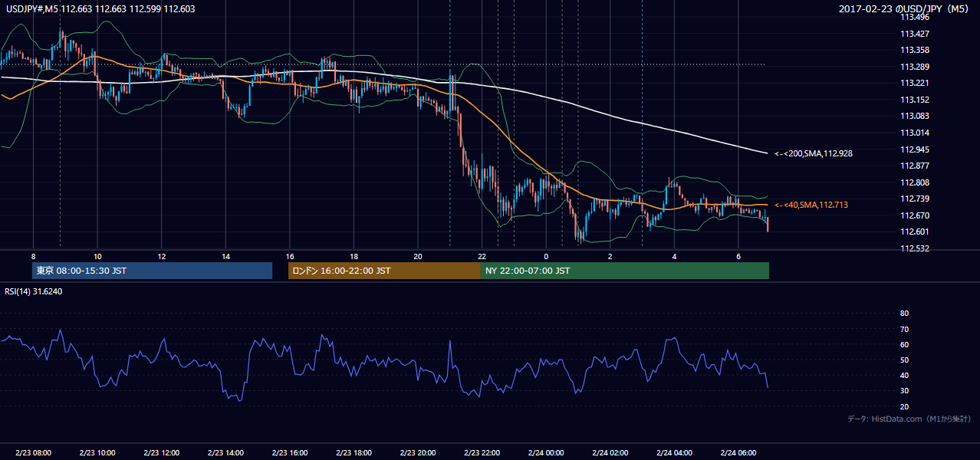This screenshot has width=980, height=460.
Task: Click the 2/24 02:00 date label
Action: click(610, 453)
